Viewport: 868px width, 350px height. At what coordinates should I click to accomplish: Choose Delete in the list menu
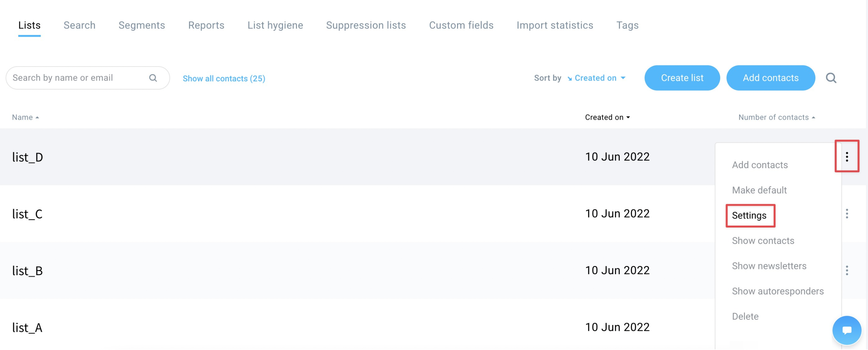tap(745, 316)
